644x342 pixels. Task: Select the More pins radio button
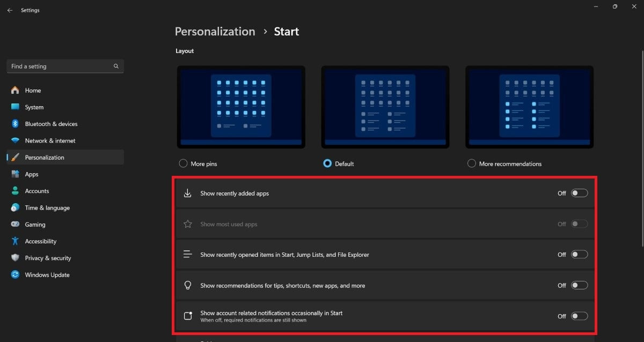[x=183, y=163]
